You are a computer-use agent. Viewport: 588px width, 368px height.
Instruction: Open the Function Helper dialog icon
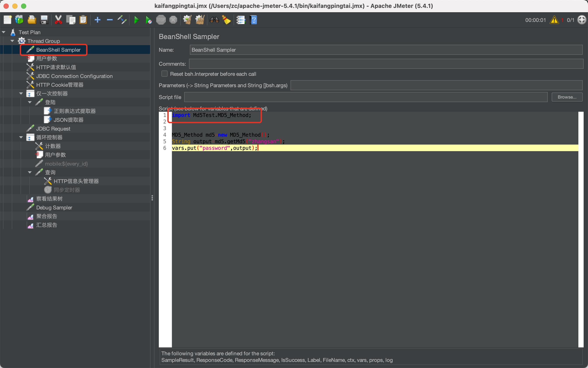(241, 20)
